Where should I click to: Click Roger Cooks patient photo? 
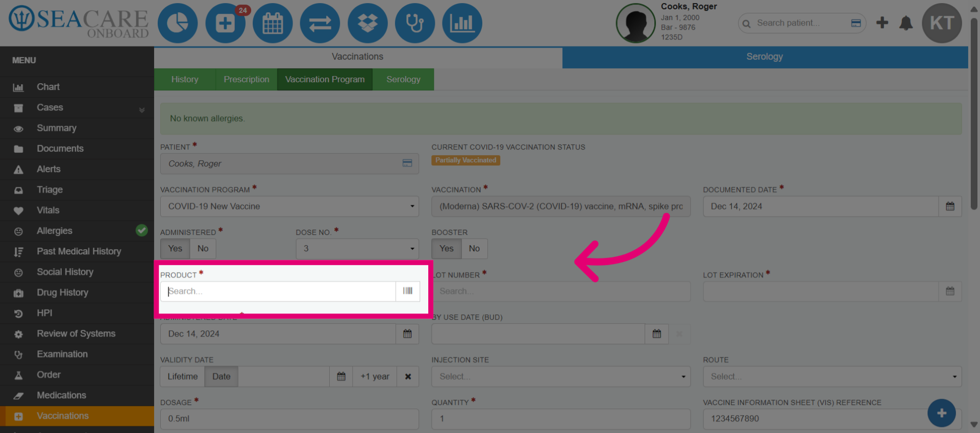point(635,23)
